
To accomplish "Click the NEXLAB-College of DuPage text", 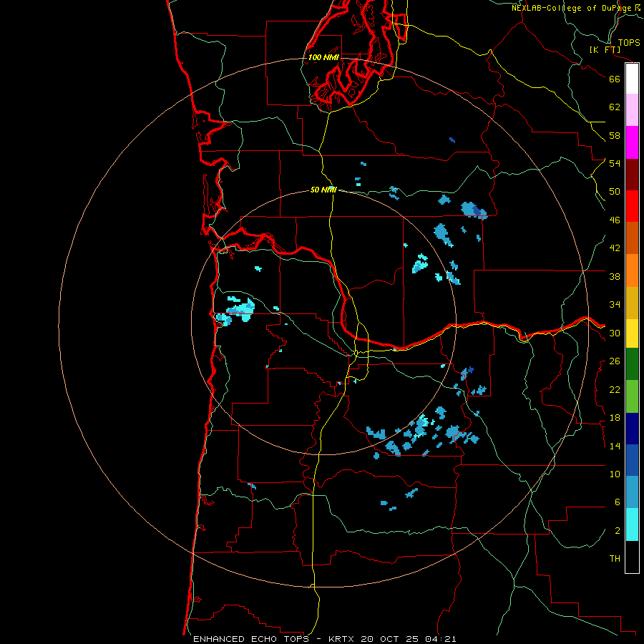I will coord(572,8).
